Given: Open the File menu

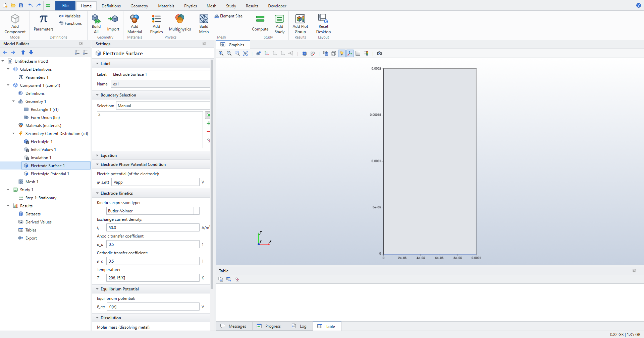Looking at the screenshot, I should click(65, 6).
